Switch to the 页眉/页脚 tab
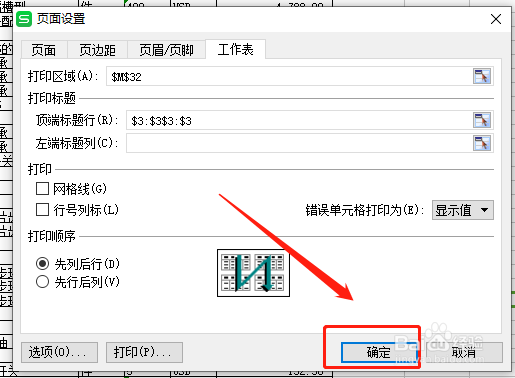The image size is (515, 378). click(x=166, y=50)
